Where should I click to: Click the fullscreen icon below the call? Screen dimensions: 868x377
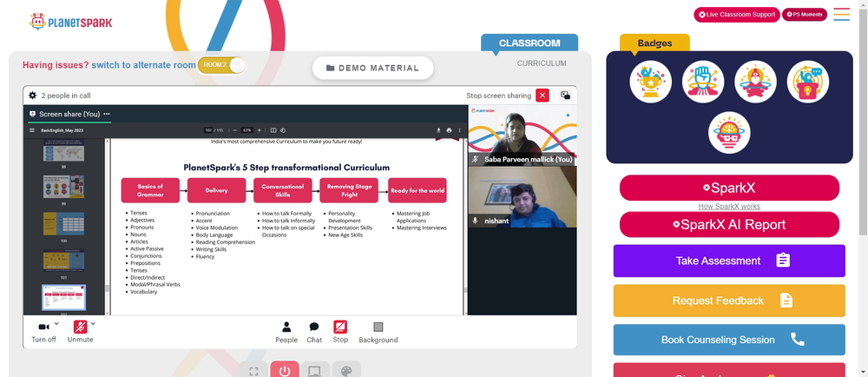[253, 370]
